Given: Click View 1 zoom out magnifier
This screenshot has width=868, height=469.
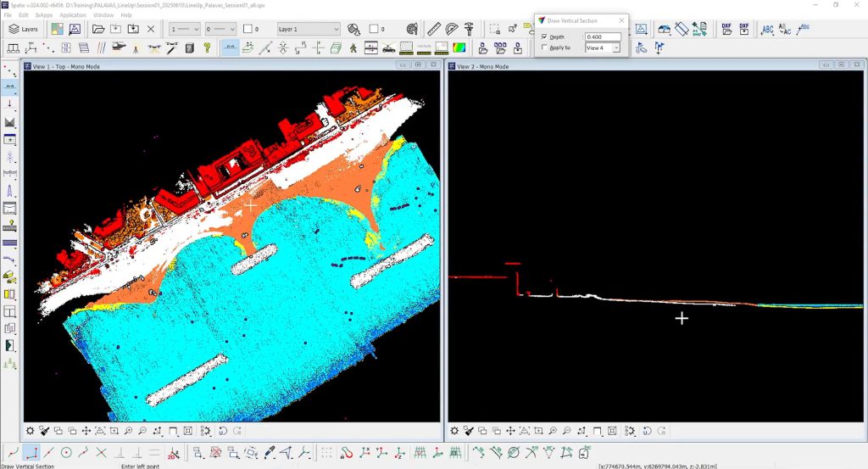Looking at the screenshot, I should pyautogui.click(x=142, y=431).
